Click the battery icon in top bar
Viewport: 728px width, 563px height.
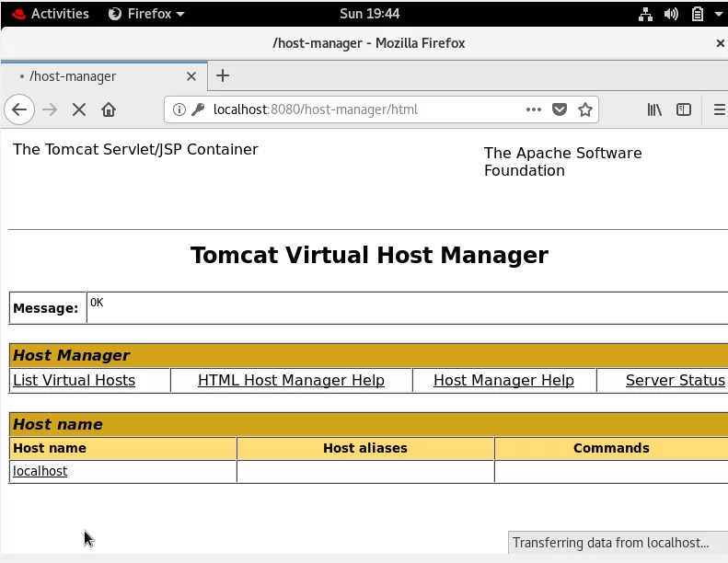pyautogui.click(x=698, y=14)
